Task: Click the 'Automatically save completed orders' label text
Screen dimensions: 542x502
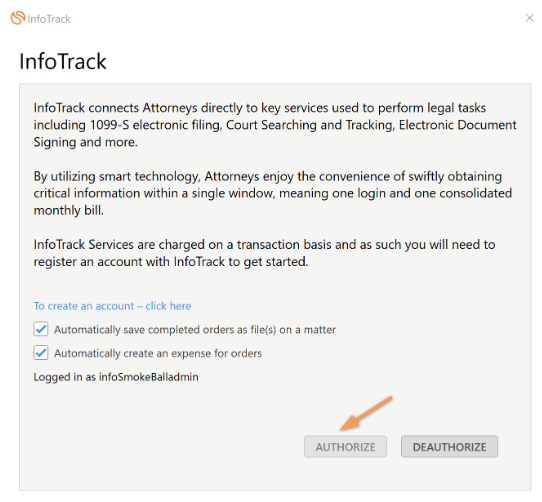Action: (195, 330)
